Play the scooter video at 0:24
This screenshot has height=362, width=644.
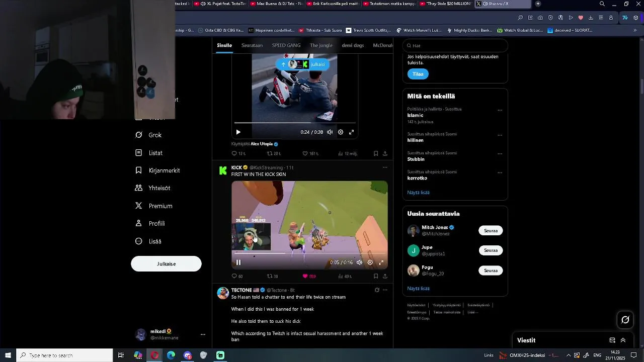coord(238,132)
